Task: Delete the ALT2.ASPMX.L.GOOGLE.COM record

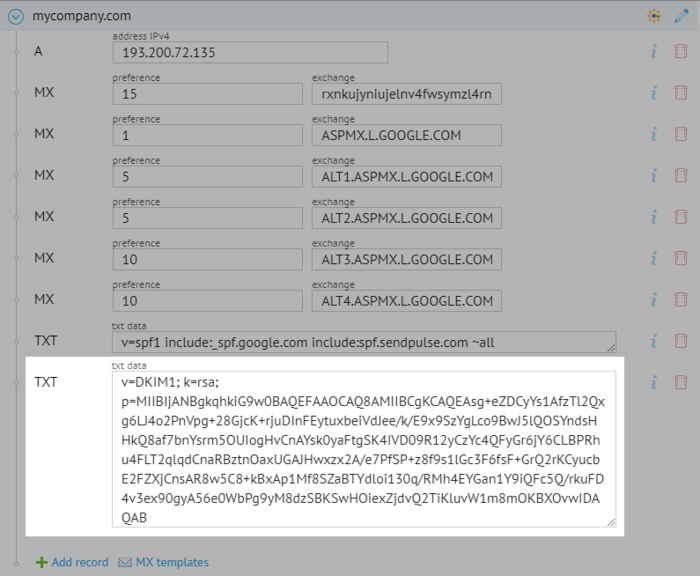Action: [x=681, y=217]
